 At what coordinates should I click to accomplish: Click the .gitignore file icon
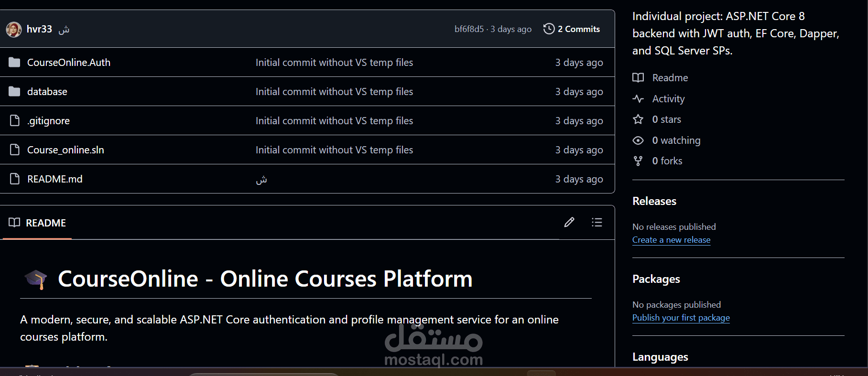pos(15,120)
